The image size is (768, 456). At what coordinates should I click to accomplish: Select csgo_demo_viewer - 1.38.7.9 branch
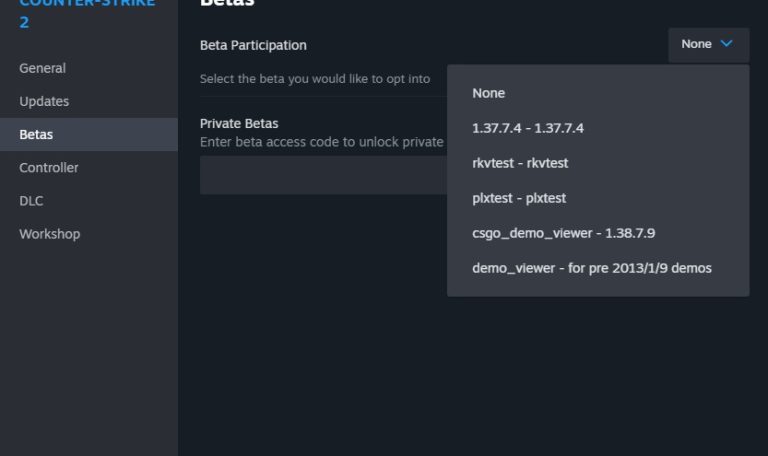tap(563, 233)
